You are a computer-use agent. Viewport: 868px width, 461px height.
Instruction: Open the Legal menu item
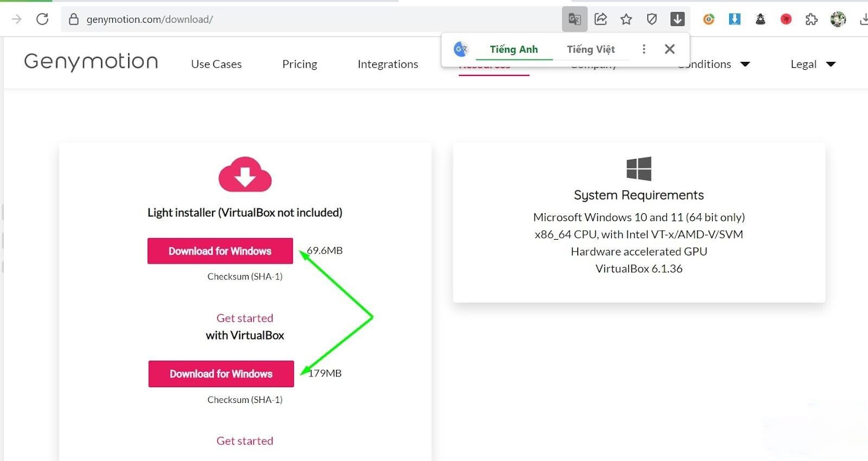[803, 64]
